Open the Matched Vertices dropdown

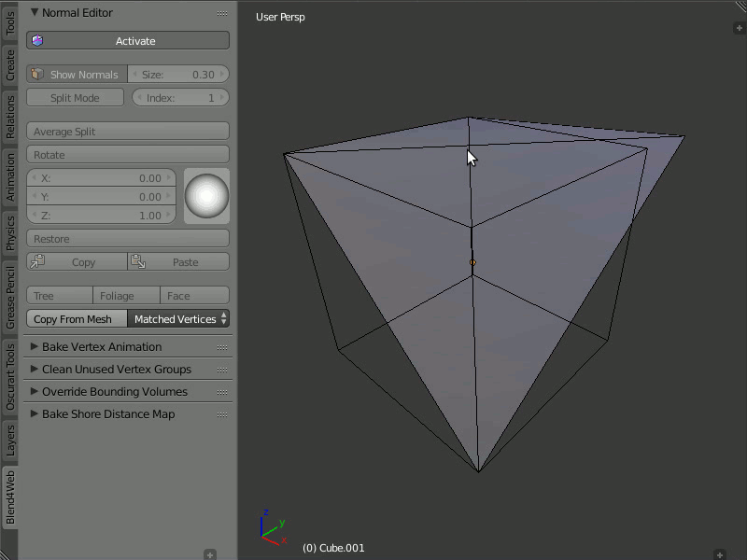178,319
